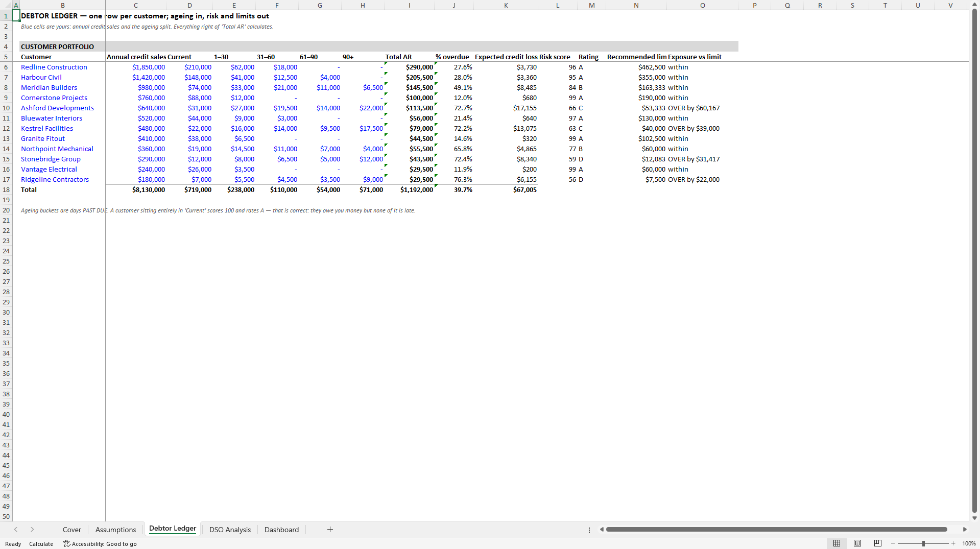Click the vertical scrollbar thumb
Screen dimensions: 980x549
click(x=974, y=260)
